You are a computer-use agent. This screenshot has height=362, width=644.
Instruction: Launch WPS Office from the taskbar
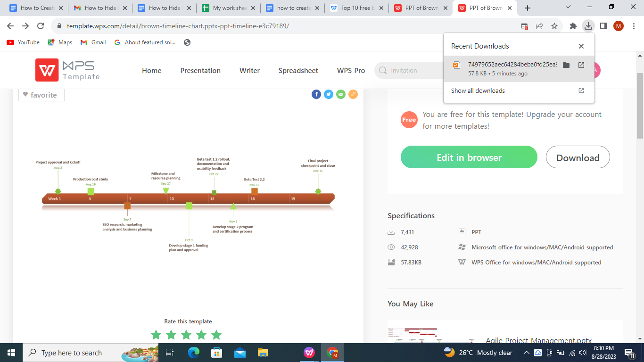(x=310, y=352)
